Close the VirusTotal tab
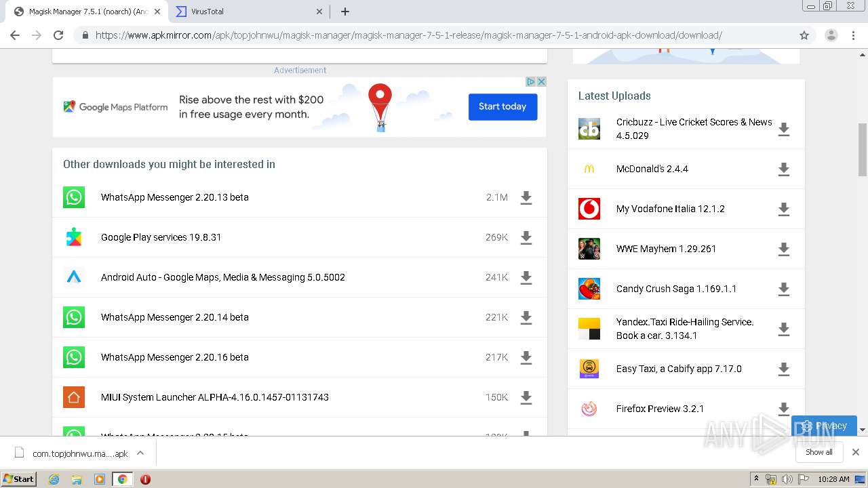Screen dimensions: 868x488 (x=320, y=12)
